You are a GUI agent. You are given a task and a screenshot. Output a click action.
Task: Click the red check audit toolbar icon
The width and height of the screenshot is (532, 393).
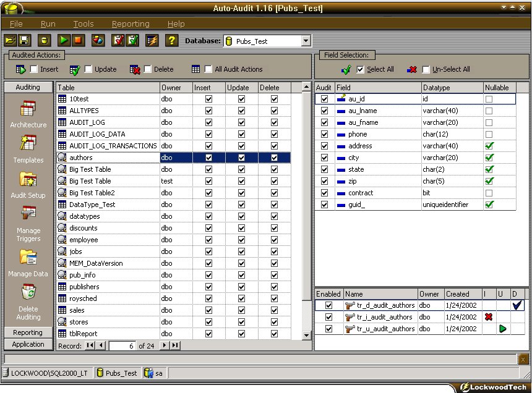point(118,41)
